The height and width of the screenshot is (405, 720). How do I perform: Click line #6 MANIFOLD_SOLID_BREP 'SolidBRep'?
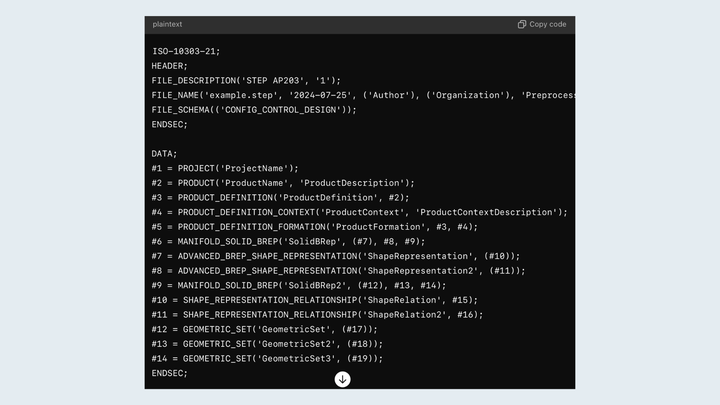289,241
